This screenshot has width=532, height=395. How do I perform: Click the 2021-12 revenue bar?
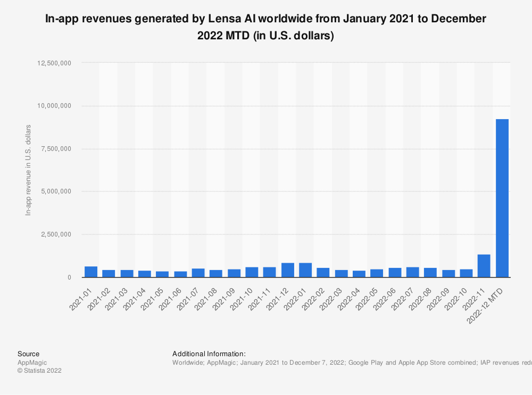[x=287, y=270]
